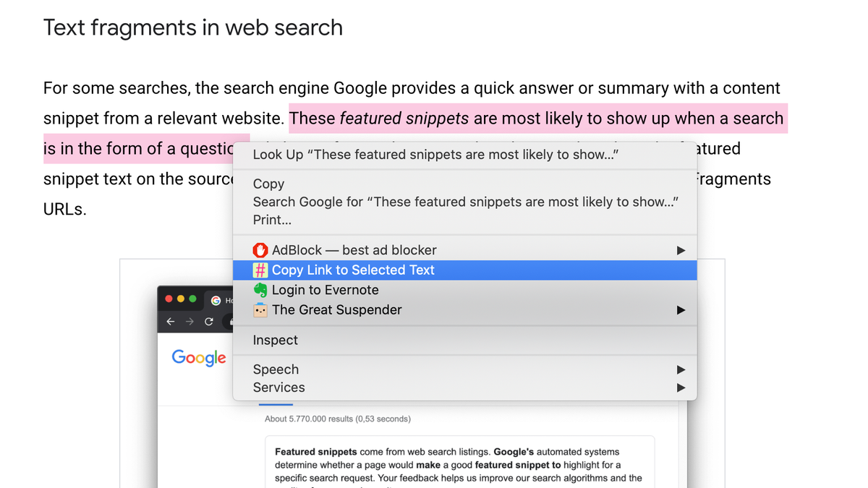This screenshot has height=488, width=868.
Task: Click the Google logo in screenshot
Action: click(199, 358)
